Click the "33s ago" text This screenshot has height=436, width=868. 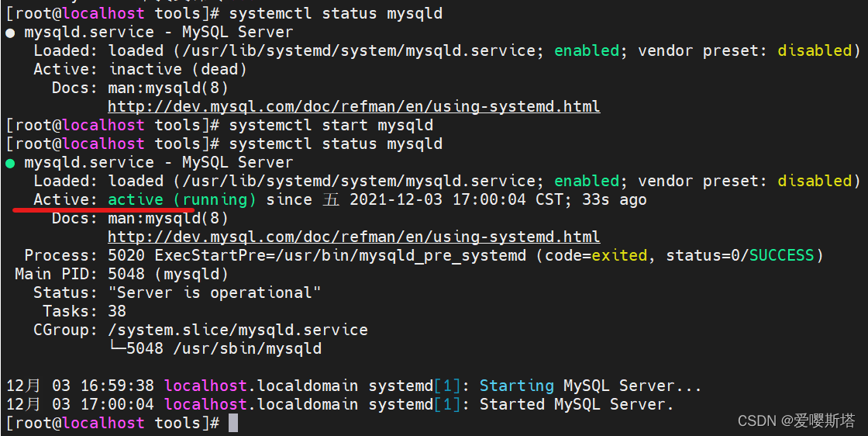614,199
